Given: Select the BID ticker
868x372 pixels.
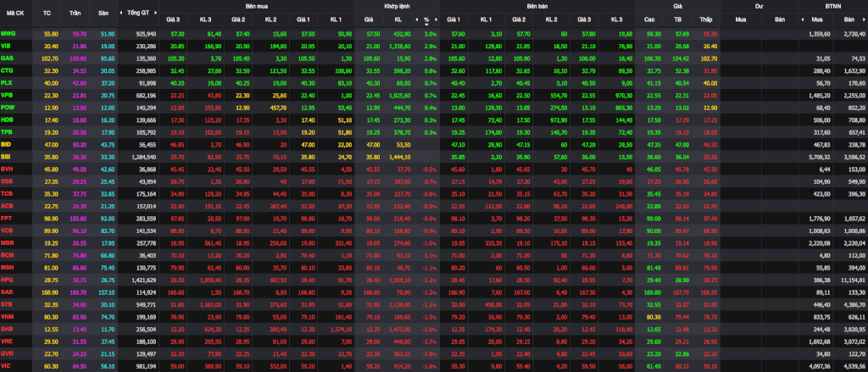Looking at the screenshot, I should pos(6,143).
